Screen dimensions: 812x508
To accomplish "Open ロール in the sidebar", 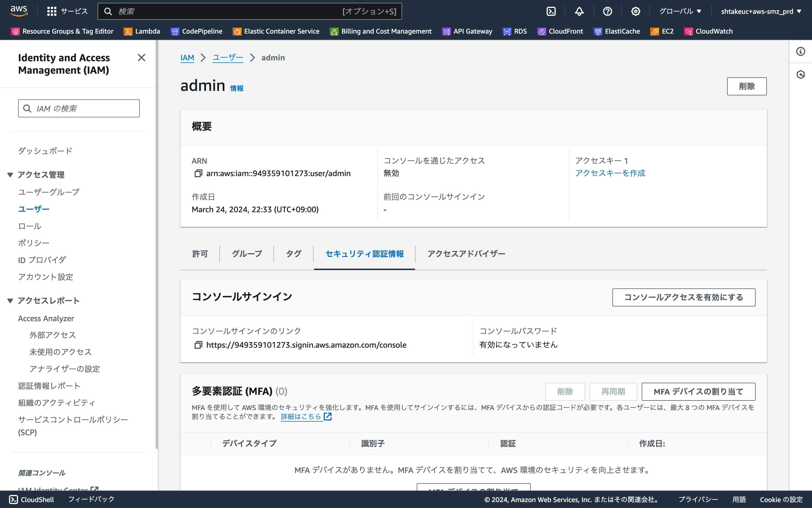I will tap(30, 226).
